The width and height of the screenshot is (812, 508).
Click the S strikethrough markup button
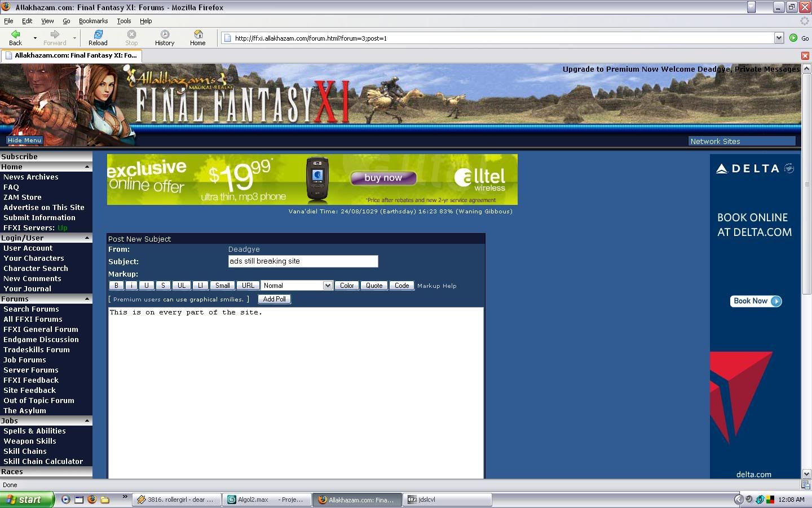(x=163, y=286)
